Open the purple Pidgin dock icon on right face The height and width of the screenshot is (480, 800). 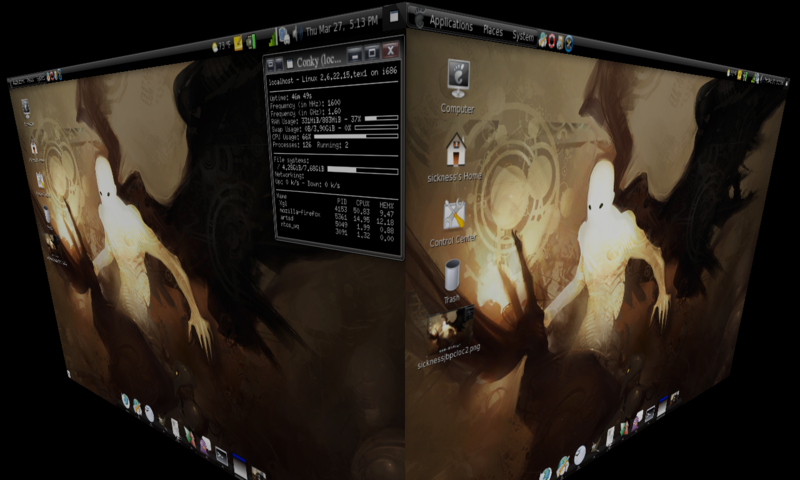point(635,423)
